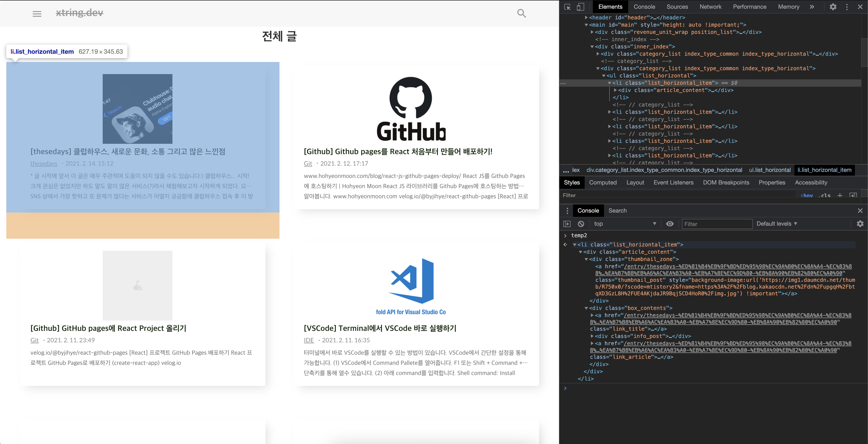Screen dimensions: 868x444
Task: Switch to the Network tab
Action: [x=710, y=7]
